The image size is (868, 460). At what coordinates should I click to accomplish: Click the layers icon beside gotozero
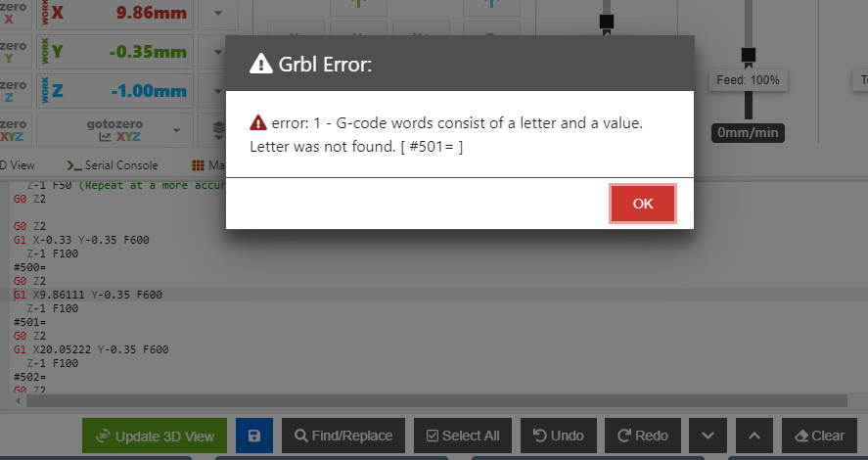[x=218, y=128]
